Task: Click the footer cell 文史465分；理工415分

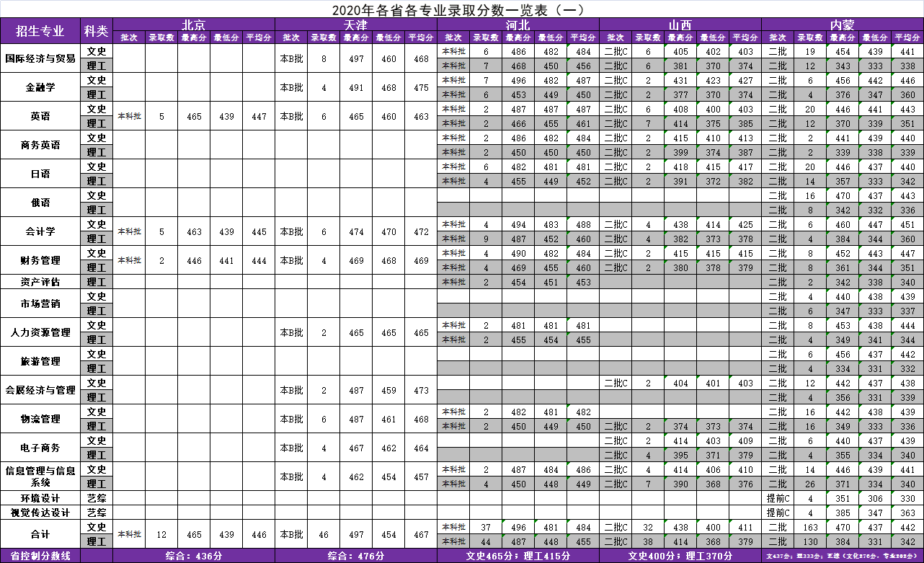Action: [518, 556]
